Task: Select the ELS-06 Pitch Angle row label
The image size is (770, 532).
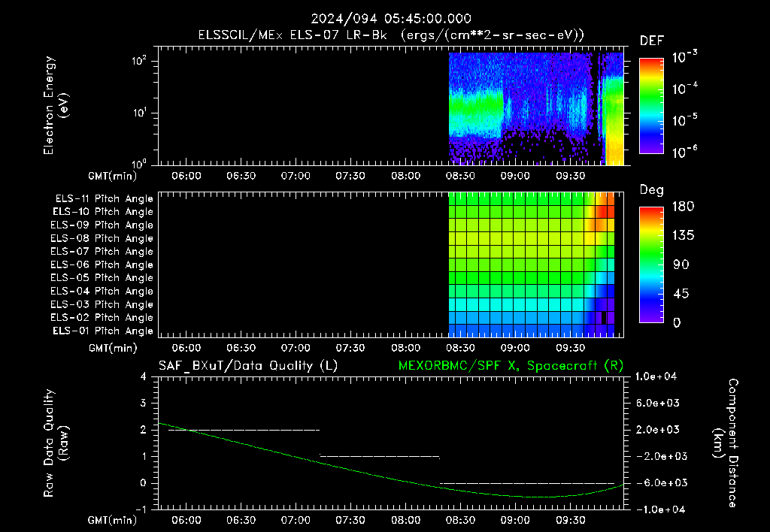Action: click(102, 265)
